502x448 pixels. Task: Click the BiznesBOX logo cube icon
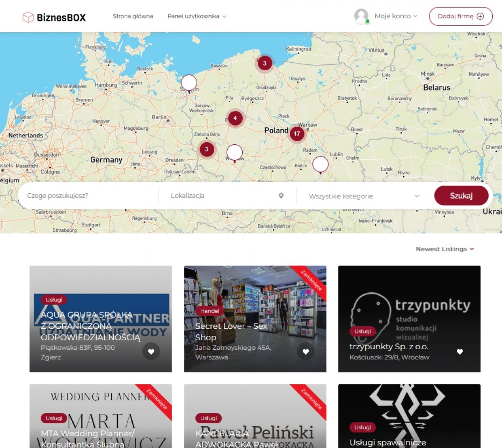coord(28,17)
